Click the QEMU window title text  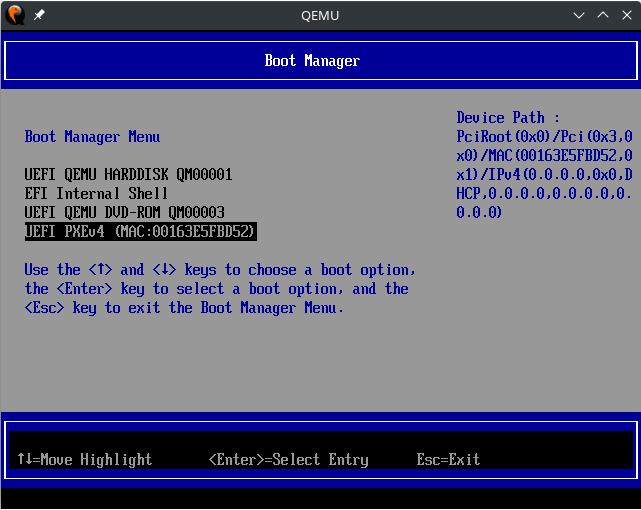click(320, 16)
